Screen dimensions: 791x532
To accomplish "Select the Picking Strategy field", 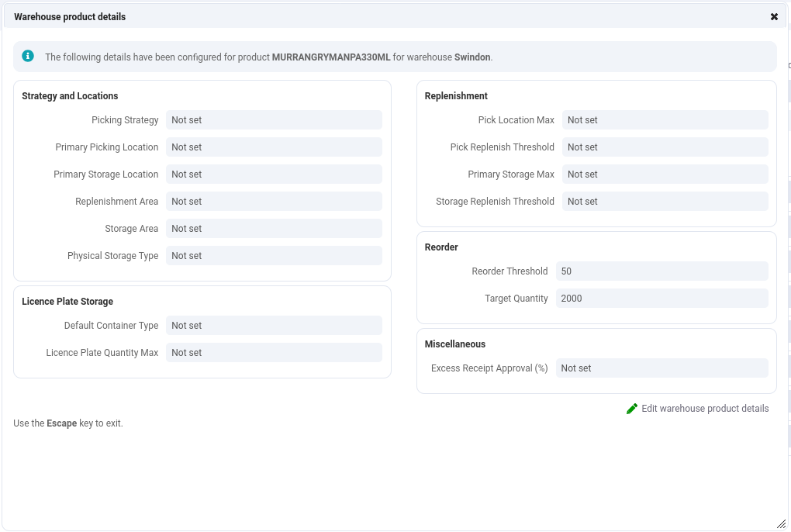I will tap(274, 120).
